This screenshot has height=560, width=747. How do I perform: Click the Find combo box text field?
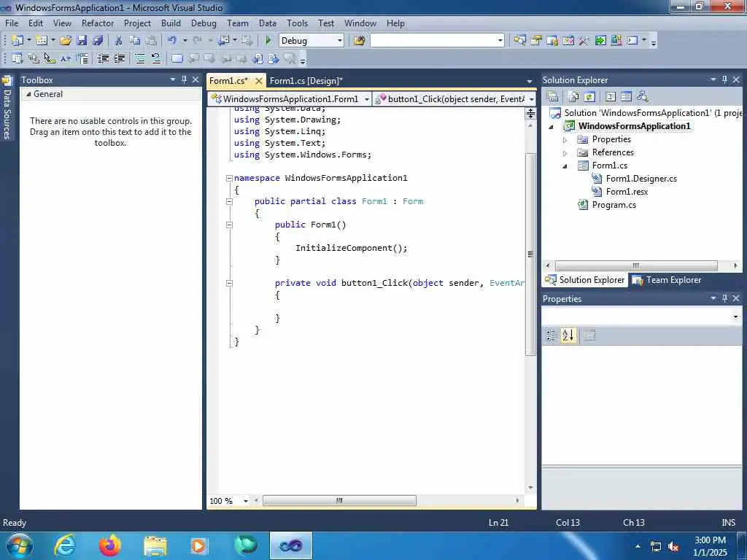click(433, 41)
